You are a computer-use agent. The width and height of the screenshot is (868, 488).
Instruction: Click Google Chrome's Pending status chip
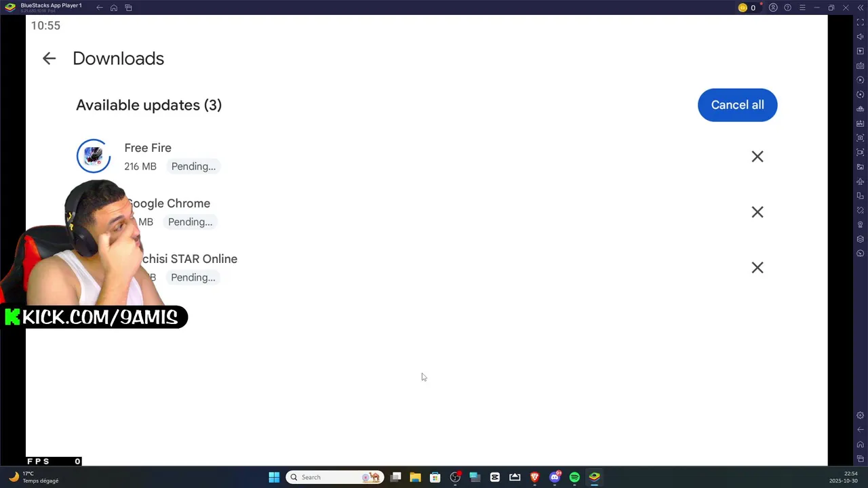[x=190, y=222]
